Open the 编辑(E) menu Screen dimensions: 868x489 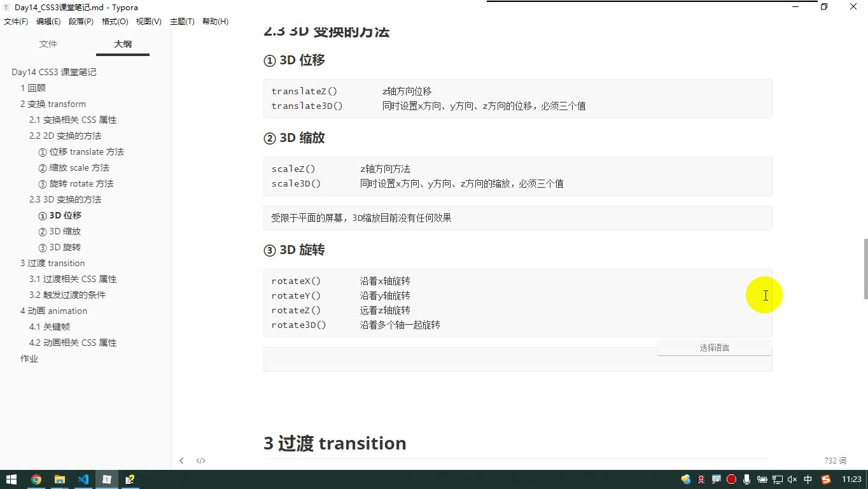[x=48, y=22]
